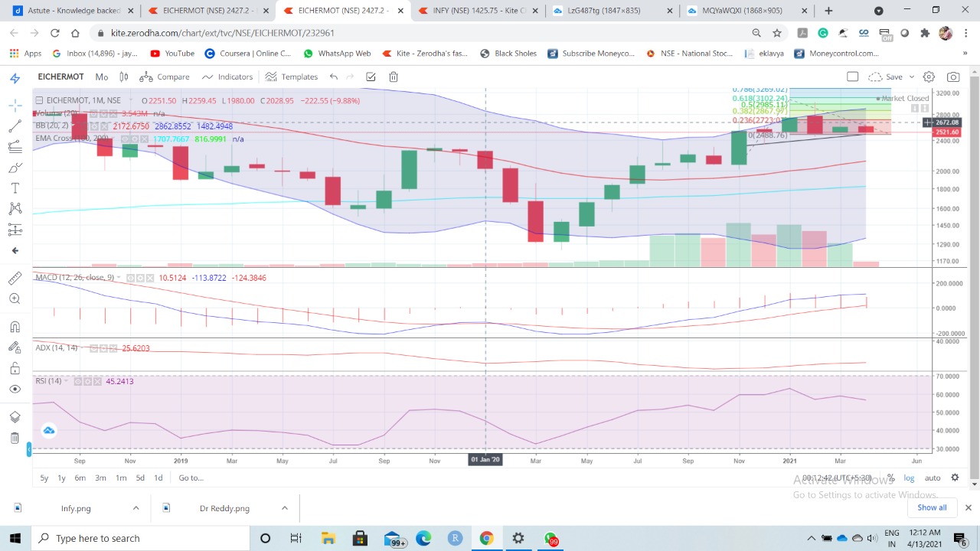Click the blue panel collapse handle
Image resolution: width=980 pixels, height=551 pixels.
[30, 450]
